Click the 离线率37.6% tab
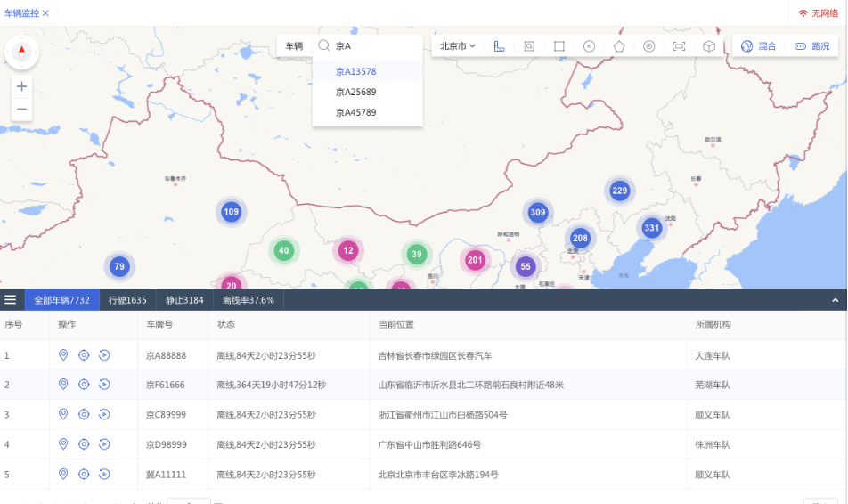Screen dimensions: 848x504 click(249, 300)
